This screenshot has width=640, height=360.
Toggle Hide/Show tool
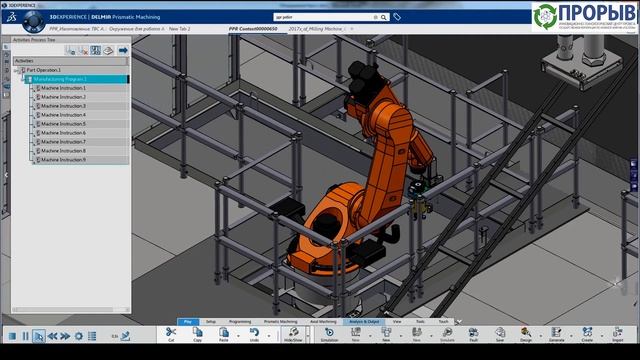point(293,334)
